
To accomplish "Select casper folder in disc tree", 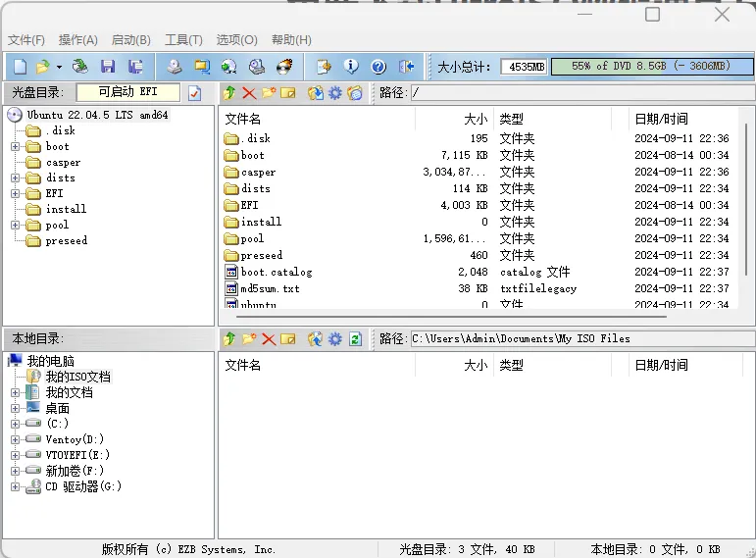I will (63, 163).
